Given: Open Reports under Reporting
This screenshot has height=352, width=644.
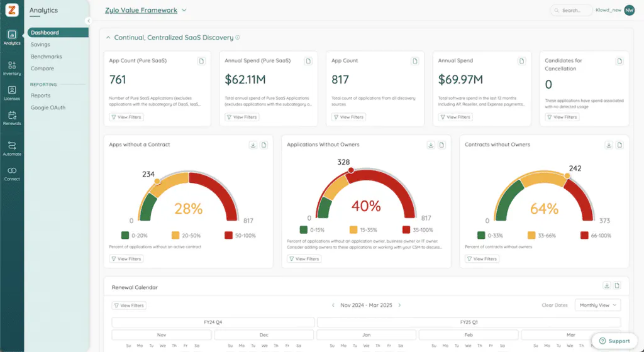Looking at the screenshot, I should [x=41, y=95].
